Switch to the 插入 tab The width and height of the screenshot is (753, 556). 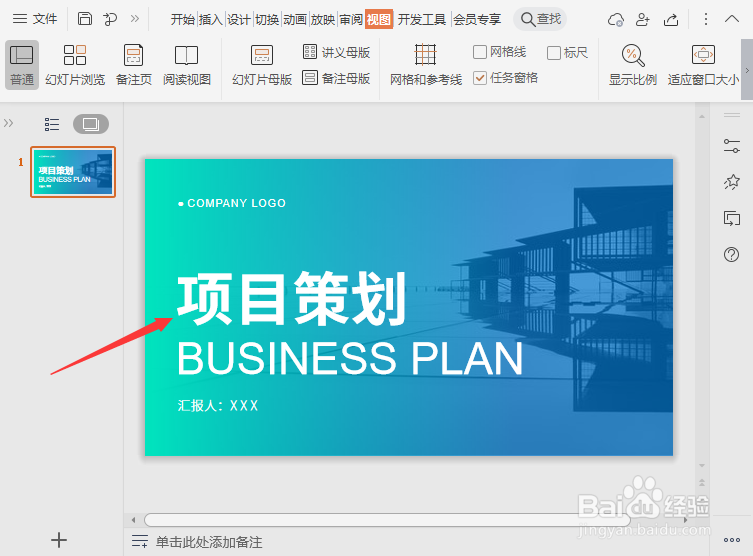210,20
